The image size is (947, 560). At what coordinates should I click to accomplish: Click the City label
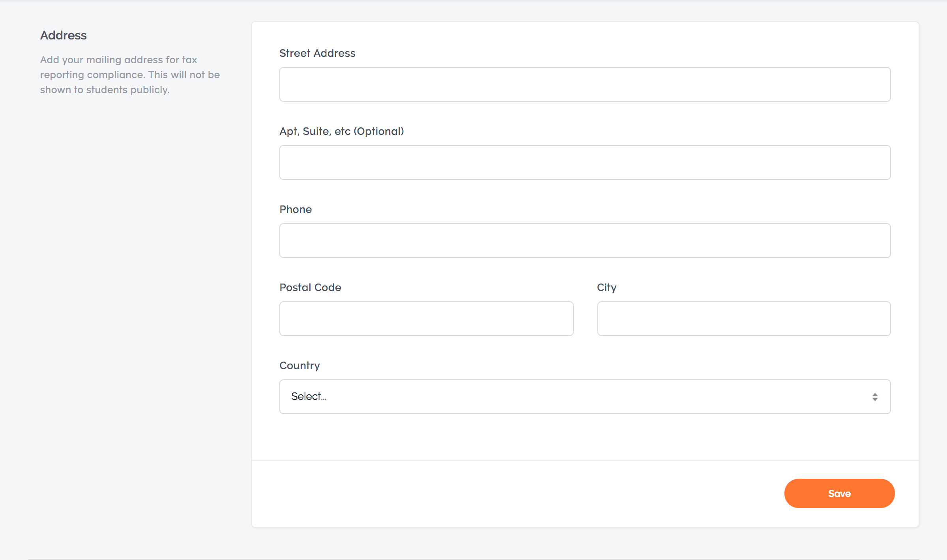[x=606, y=287]
